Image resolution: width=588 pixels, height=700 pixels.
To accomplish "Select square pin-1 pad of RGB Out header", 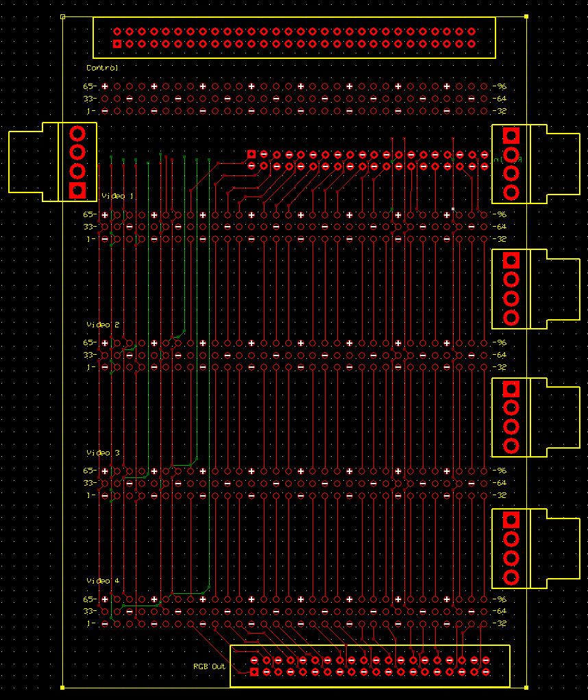I will tap(254, 672).
